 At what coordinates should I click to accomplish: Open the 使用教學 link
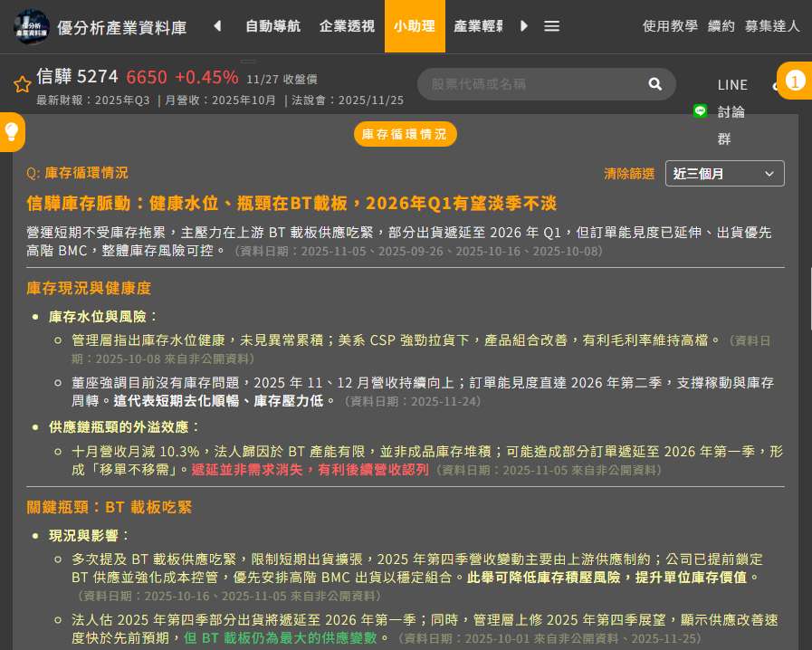[x=670, y=26]
